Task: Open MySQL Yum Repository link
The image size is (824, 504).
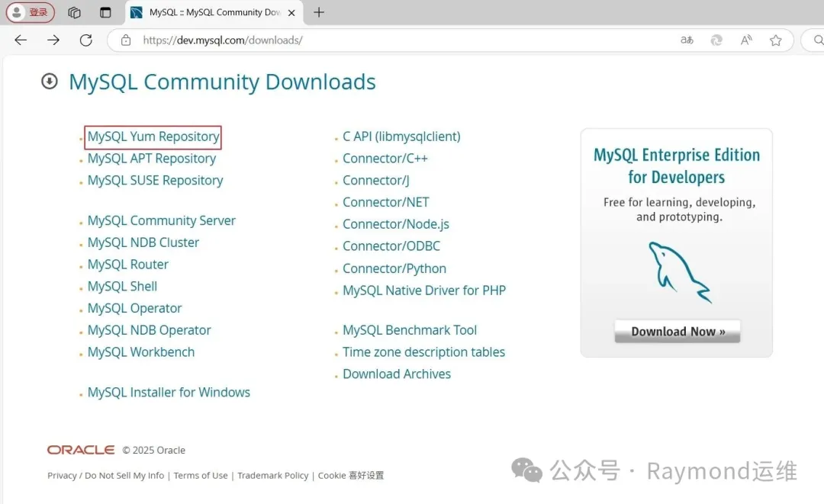Action: click(153, 136)
